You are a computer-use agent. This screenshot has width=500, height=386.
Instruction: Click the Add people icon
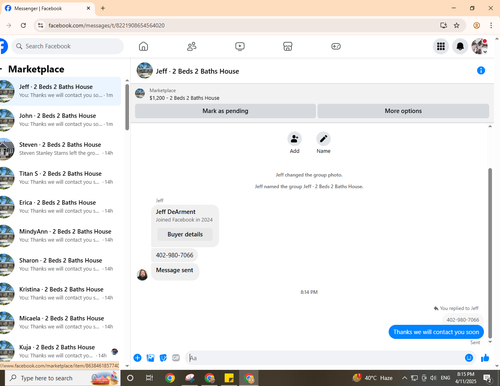[x=294, y=139]
